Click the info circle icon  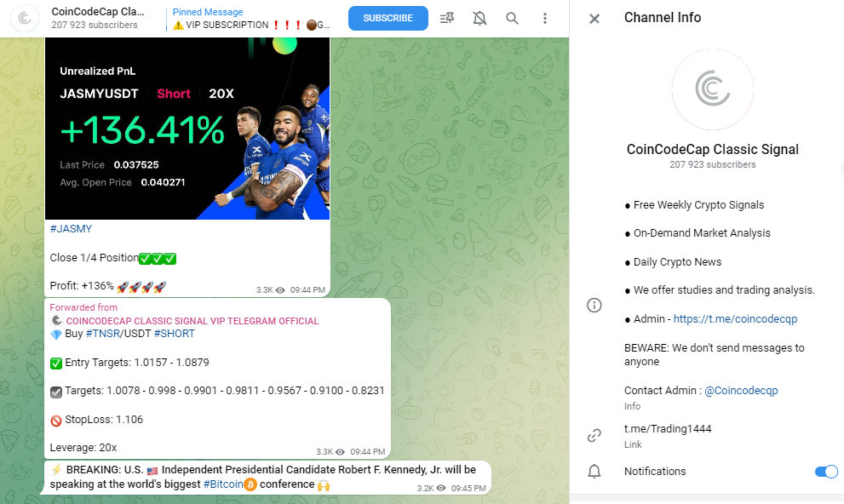click(594, 305)
